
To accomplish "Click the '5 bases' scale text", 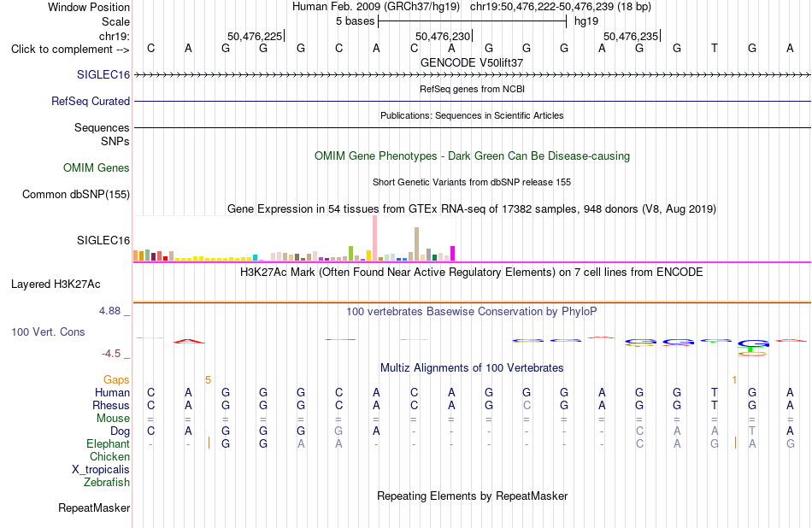I will (x=356, y=21).
